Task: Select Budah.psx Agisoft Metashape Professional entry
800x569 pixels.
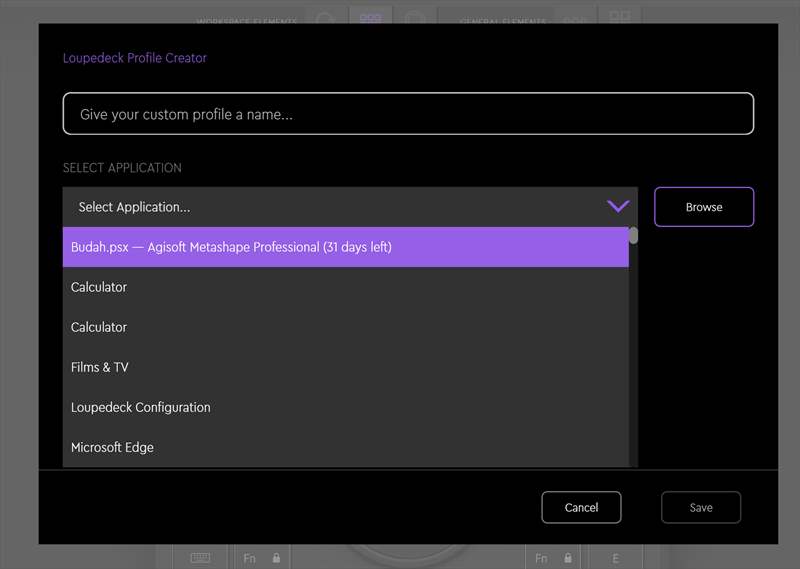Action: tap(345, 247)
